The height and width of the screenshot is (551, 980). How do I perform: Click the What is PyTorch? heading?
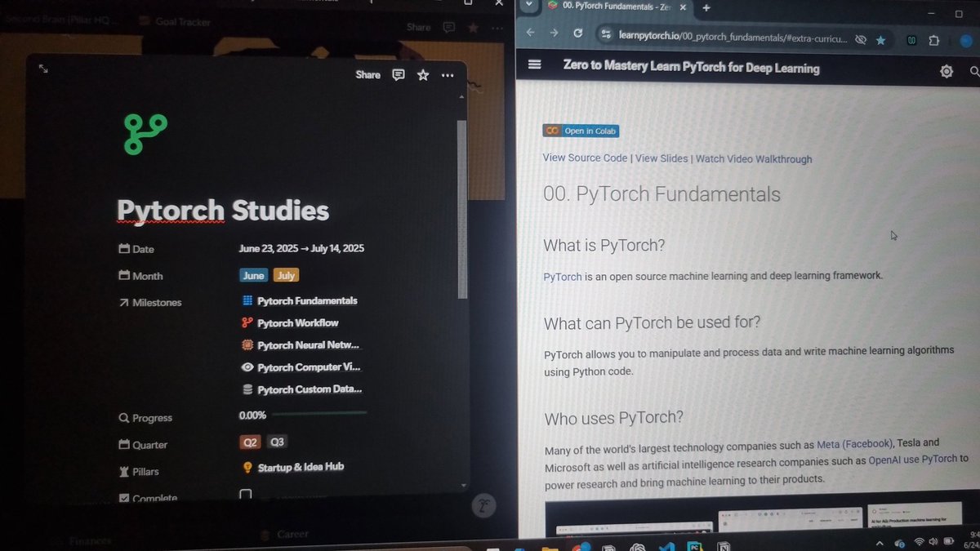[604, 246]
